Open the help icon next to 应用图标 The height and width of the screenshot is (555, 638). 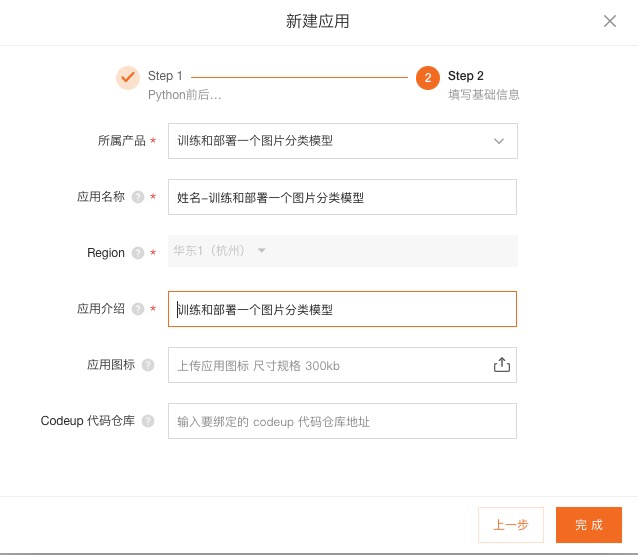coord(148,365)
